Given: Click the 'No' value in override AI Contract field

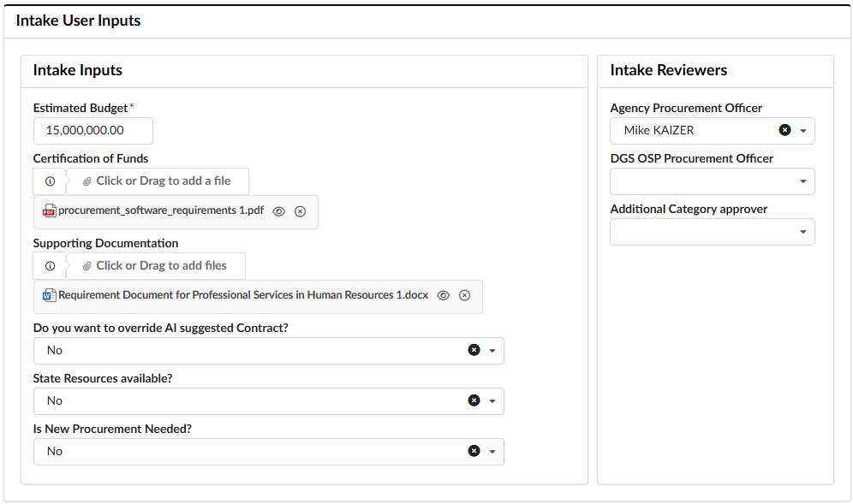Looking at the screenshot, I should tap(55, 351).
